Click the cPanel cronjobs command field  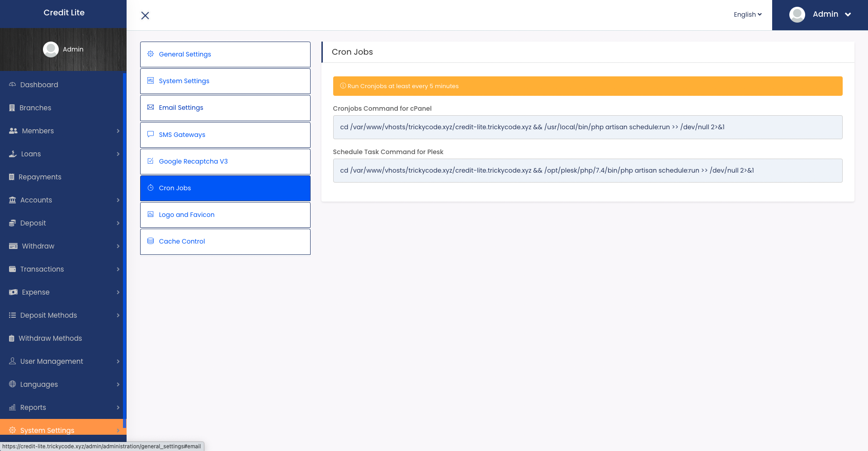[588, 127]
